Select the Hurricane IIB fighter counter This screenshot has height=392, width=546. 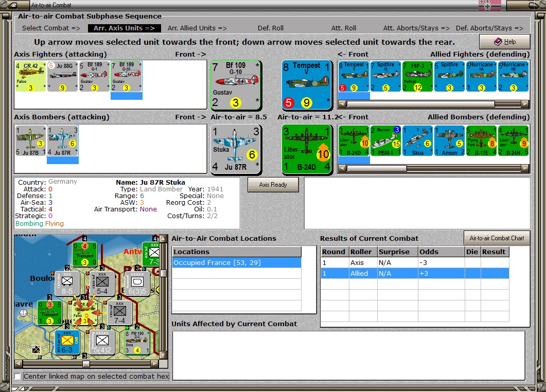click(514, 77)
